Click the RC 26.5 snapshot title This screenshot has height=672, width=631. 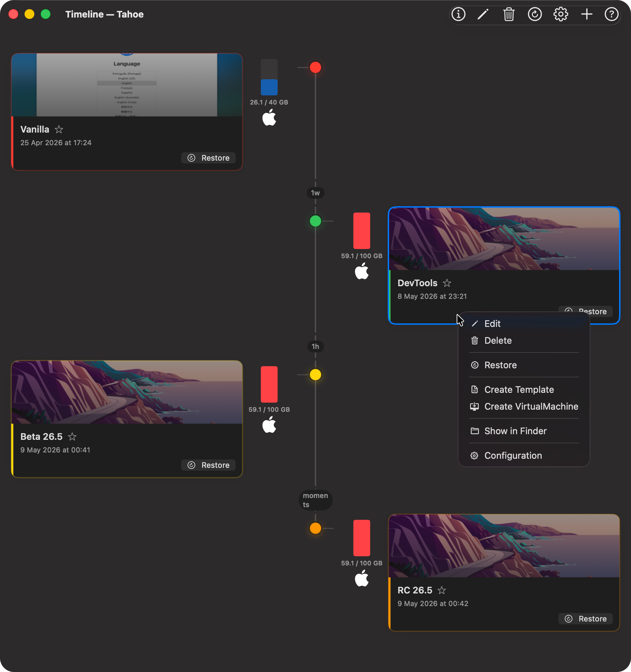pos(415,590)
